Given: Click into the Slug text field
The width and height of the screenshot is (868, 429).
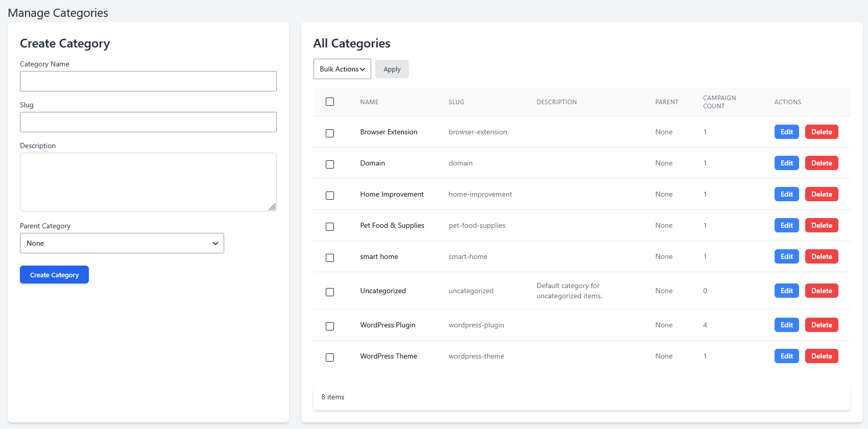Looking at the screenshot, I should click(148, 122).
